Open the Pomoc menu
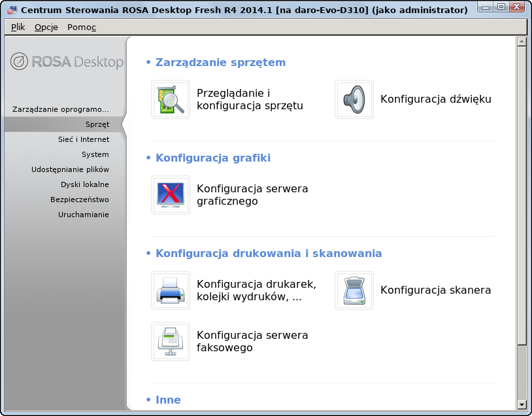Image resolution: width=532 pixels, height=416 pixels. click(82, 27)
